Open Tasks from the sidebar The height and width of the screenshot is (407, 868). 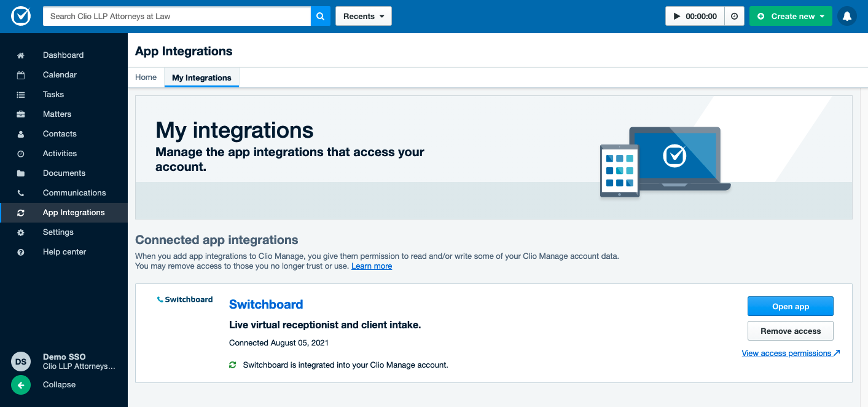[x=64, y=95]
